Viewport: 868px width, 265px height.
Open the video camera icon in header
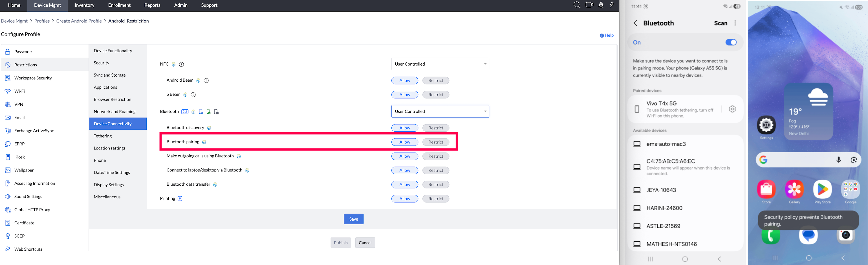pyautogui.click(x=589, y=5)
